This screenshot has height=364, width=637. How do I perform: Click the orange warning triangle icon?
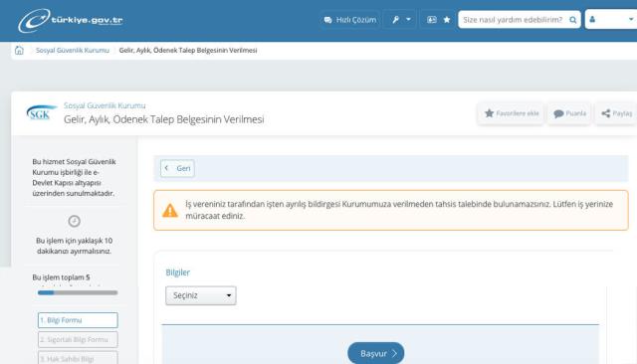[x=170, y=210]
